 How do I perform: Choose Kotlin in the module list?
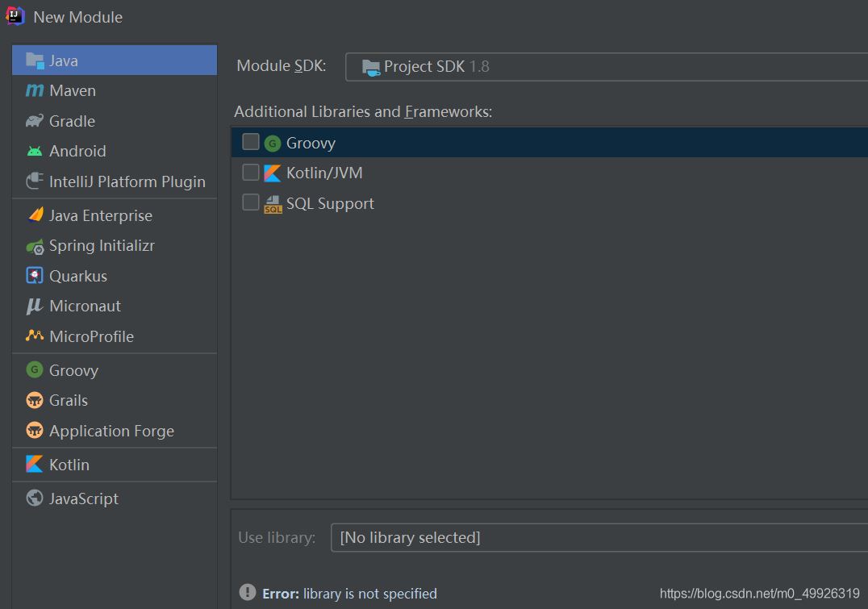69,465
